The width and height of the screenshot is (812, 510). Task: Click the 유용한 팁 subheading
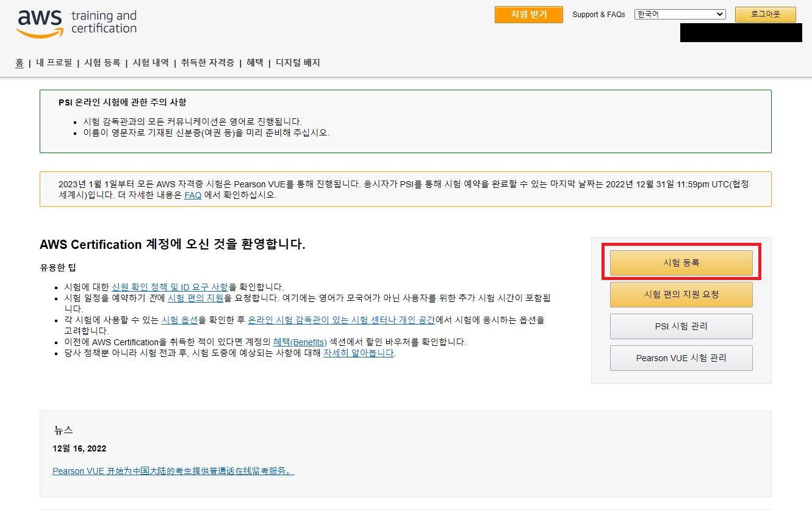point(57,268)
